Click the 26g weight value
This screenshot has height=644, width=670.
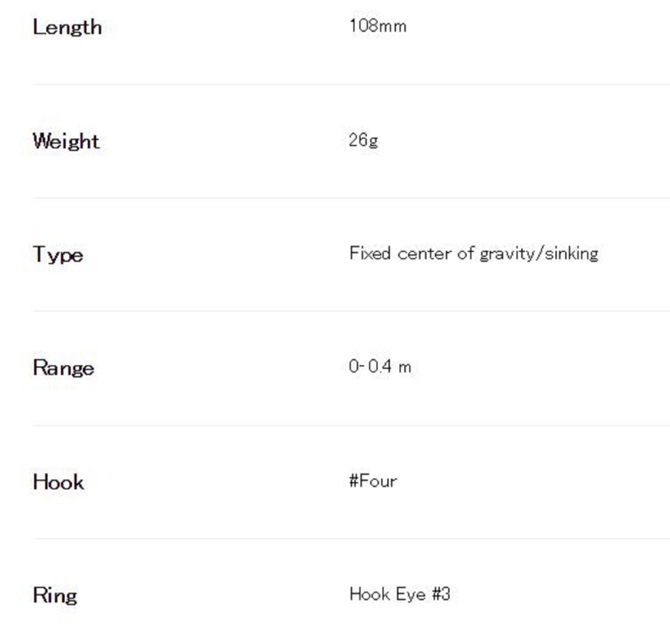pos(363,140)
